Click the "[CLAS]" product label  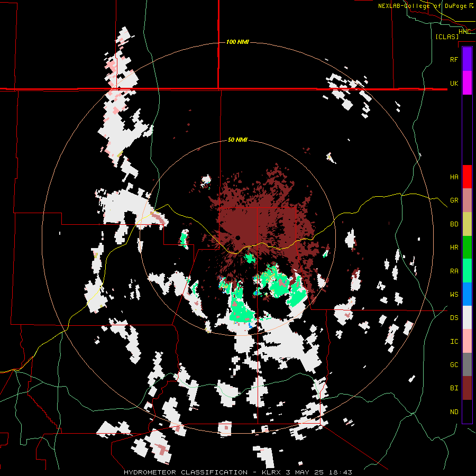tap(447, 36)
